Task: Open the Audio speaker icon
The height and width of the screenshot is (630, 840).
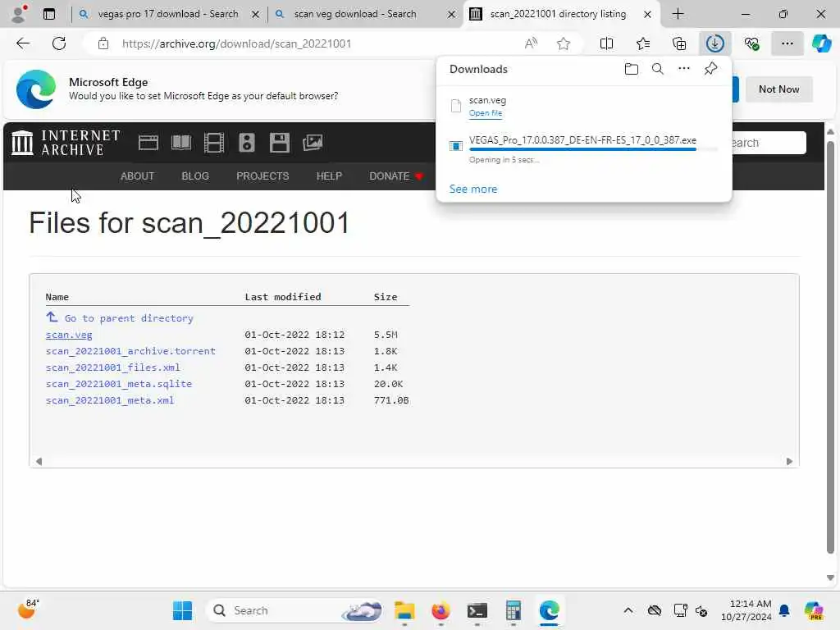Action: point(247,143)
